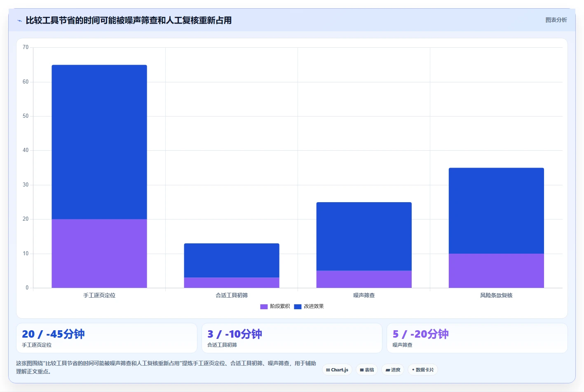Click the 进度 tag
584x392 pixels.
tap(393, 370)
